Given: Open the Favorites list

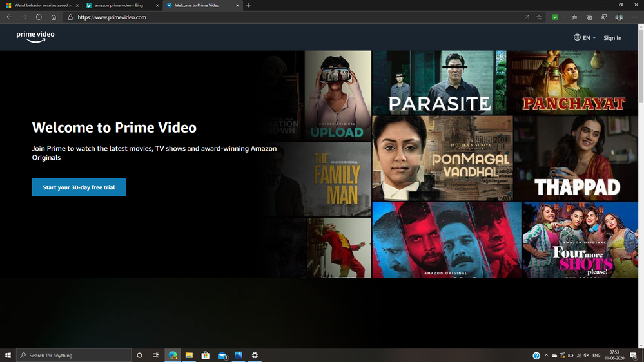Looking at the screenshot, I should (574, 17).
